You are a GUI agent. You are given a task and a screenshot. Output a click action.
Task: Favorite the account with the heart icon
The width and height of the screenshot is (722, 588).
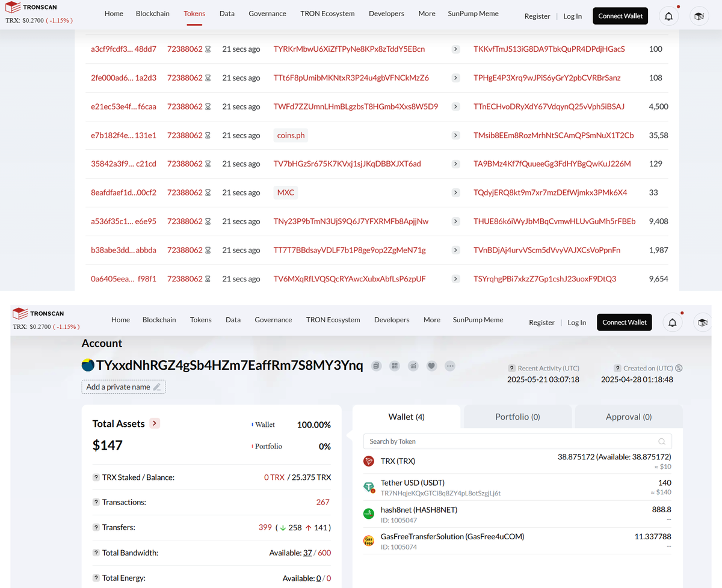click(x=431, y=366)
